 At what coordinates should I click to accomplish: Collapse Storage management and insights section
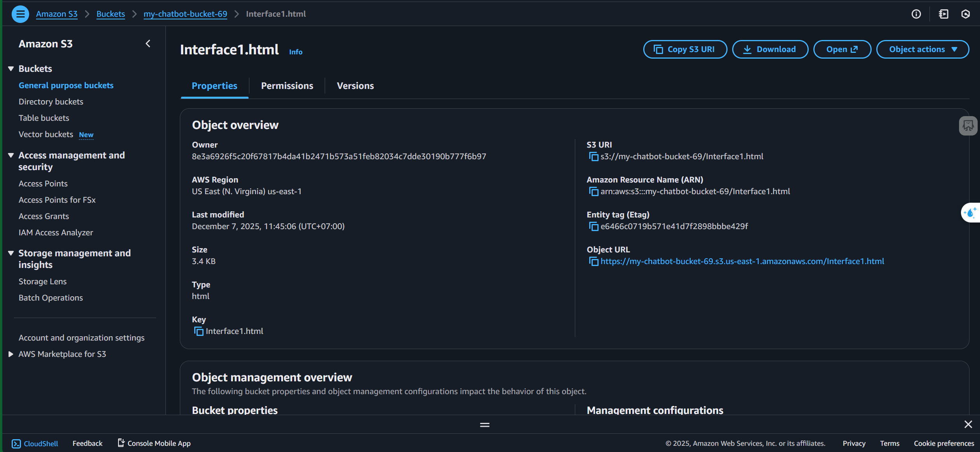tap(11, 253)
